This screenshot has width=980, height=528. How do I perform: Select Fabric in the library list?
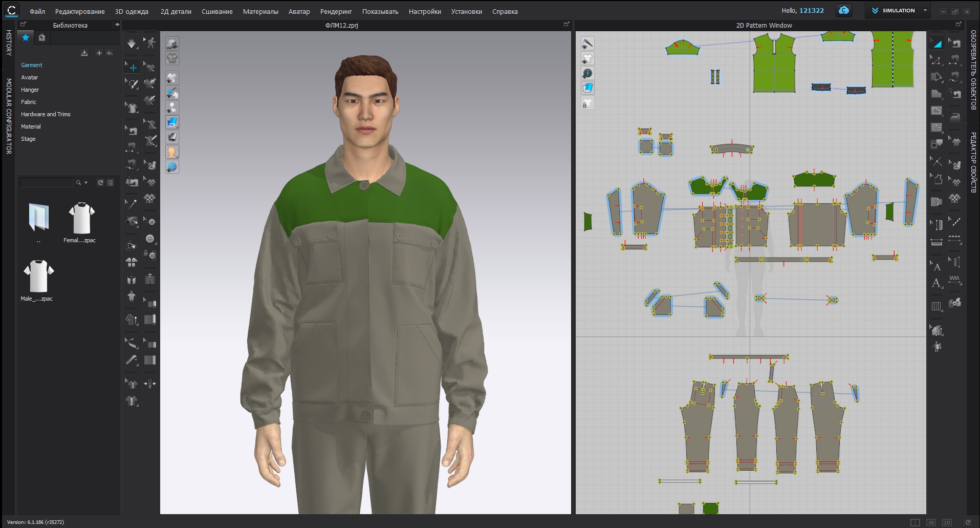(29, 102)
